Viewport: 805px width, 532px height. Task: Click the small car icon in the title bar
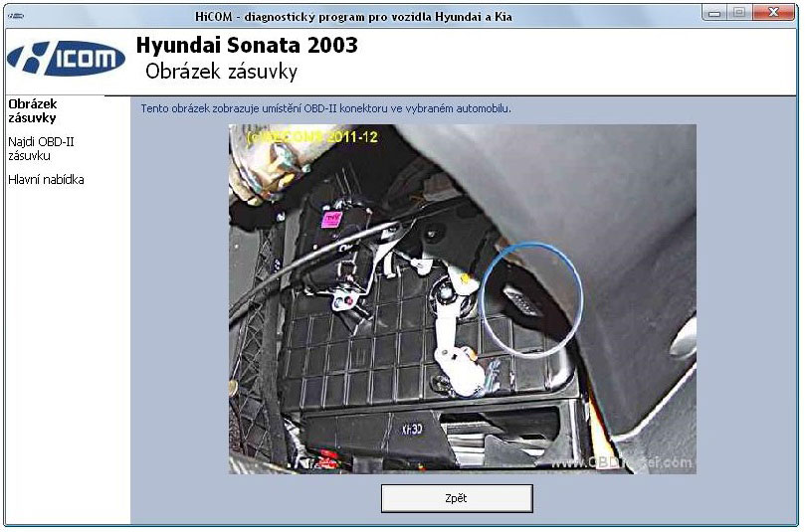pos(18,16)
